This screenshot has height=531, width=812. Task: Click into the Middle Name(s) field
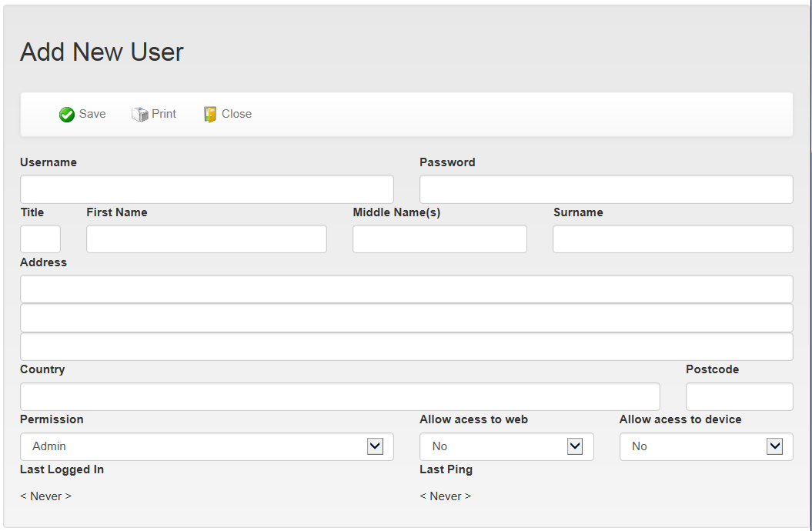click(439, 239)
